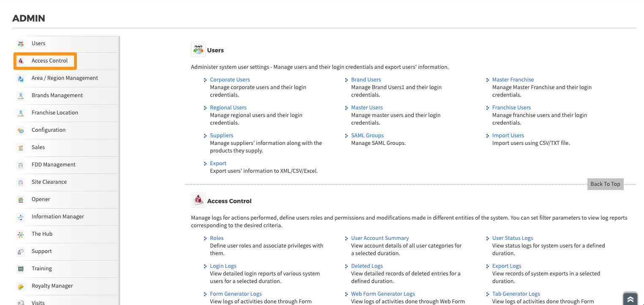Viewport: 644px width, 305px height.
Task: Open the Brand Users link
Action: coord(366,79)
